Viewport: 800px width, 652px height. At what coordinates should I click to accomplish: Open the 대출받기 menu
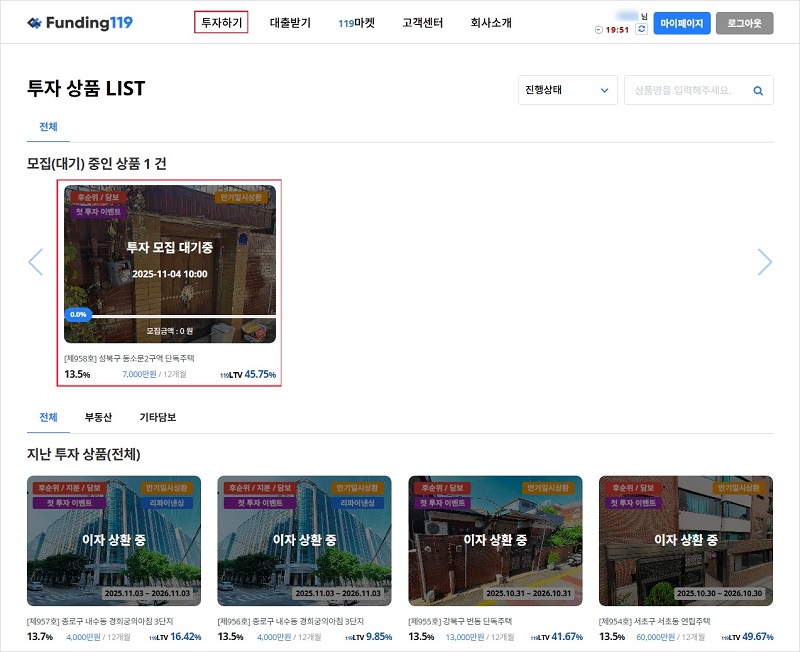[290, 23]
